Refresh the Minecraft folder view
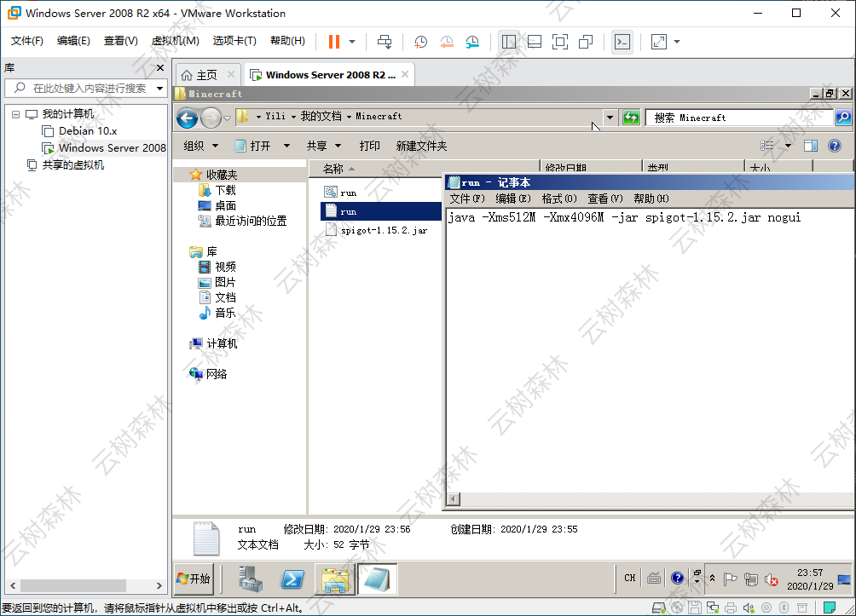 631,118
